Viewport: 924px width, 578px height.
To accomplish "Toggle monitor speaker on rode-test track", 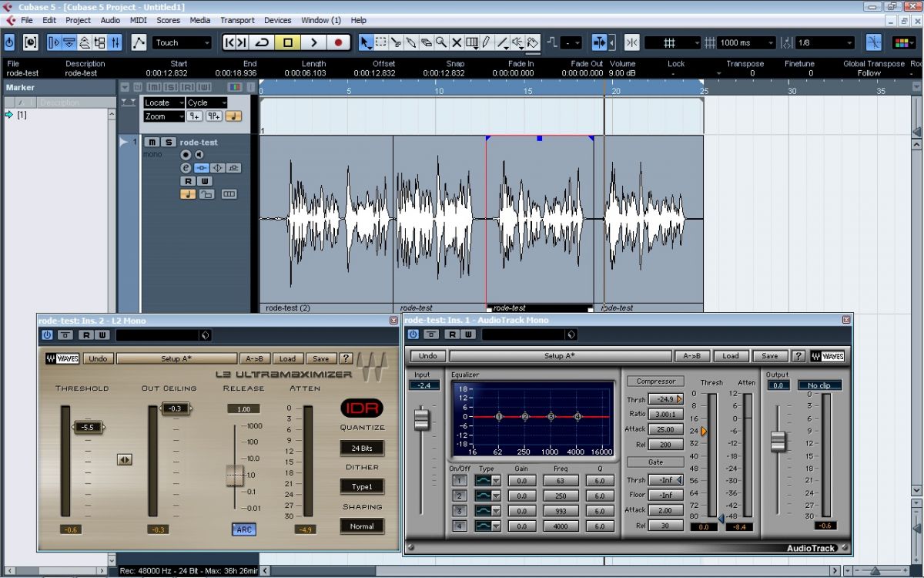I will click(x=199, y=155).
